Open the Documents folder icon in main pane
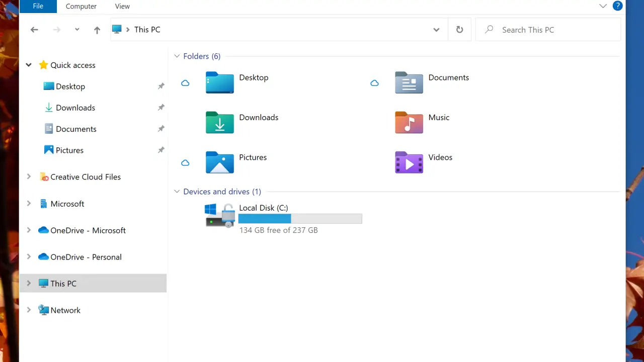 click(x=409, y=82)
